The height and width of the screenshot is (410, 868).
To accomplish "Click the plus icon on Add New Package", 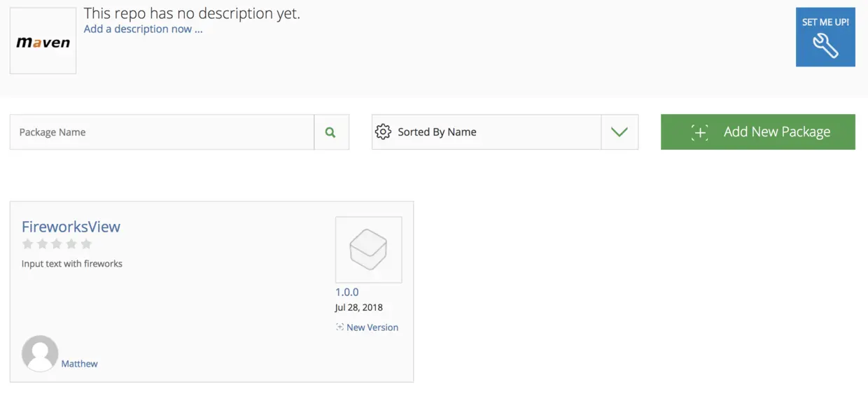I will (699, 132).
